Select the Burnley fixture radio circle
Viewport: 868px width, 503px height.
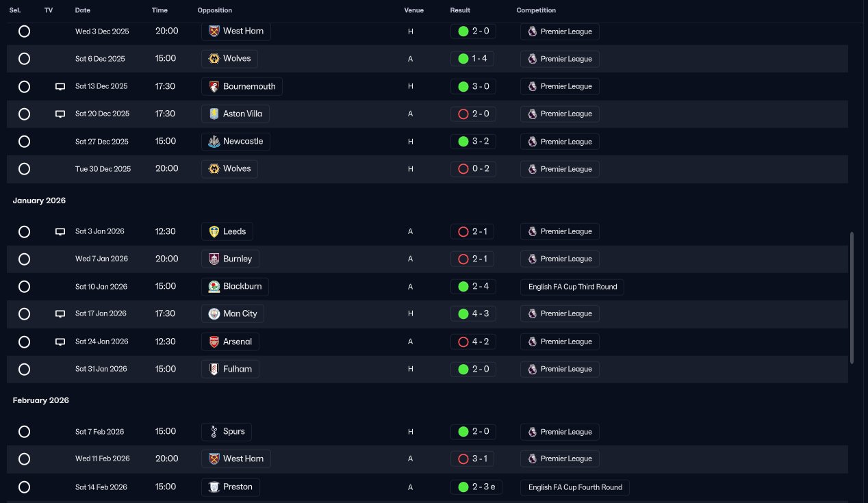24,259
